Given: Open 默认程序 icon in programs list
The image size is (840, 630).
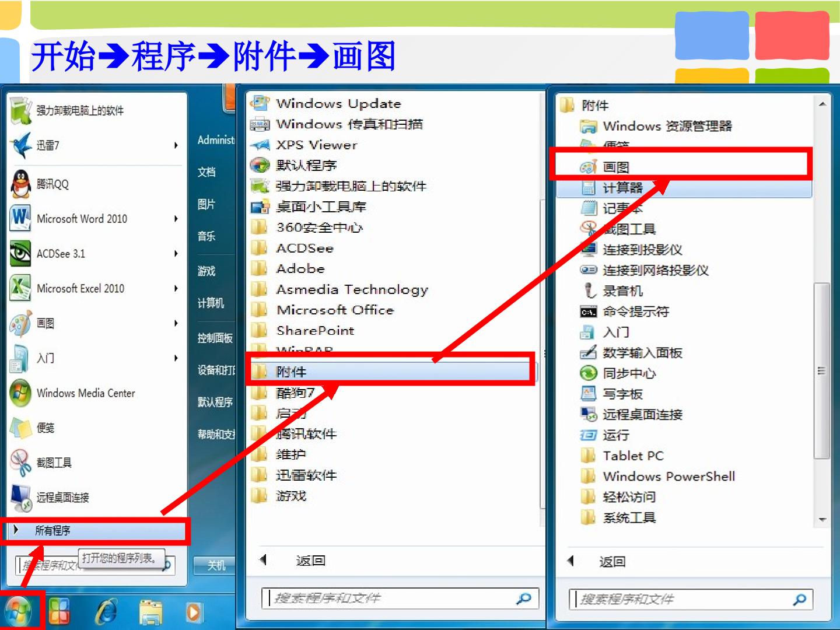Looking at the screenshot, I should (x=260, y=165).
